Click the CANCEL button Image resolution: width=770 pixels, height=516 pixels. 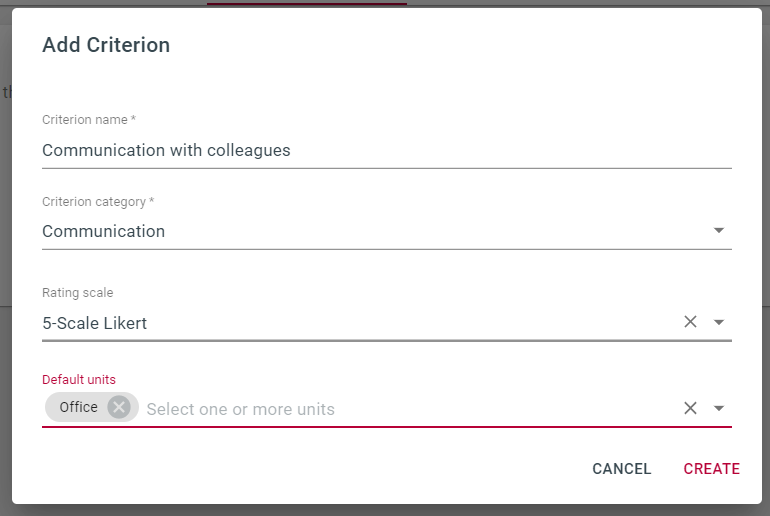pyautogui.click(x=621, y=469)
